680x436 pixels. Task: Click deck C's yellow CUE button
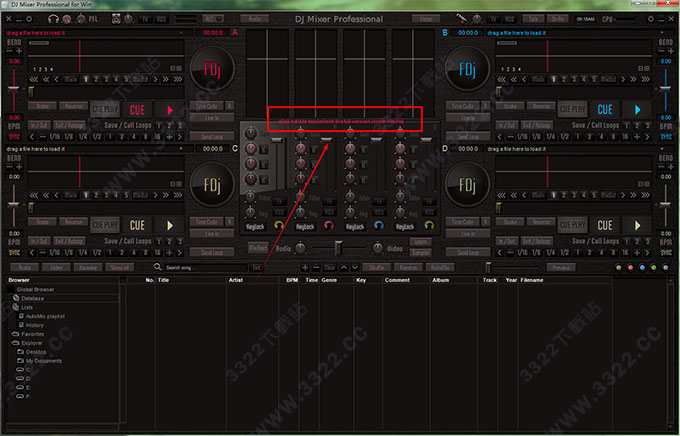coord(137,225)
